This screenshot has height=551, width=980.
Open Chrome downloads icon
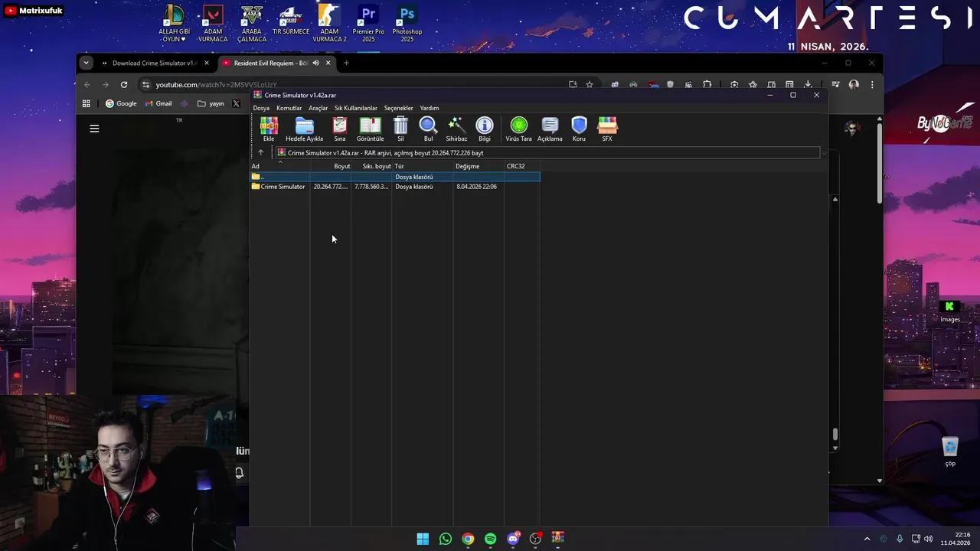[808, 84]
